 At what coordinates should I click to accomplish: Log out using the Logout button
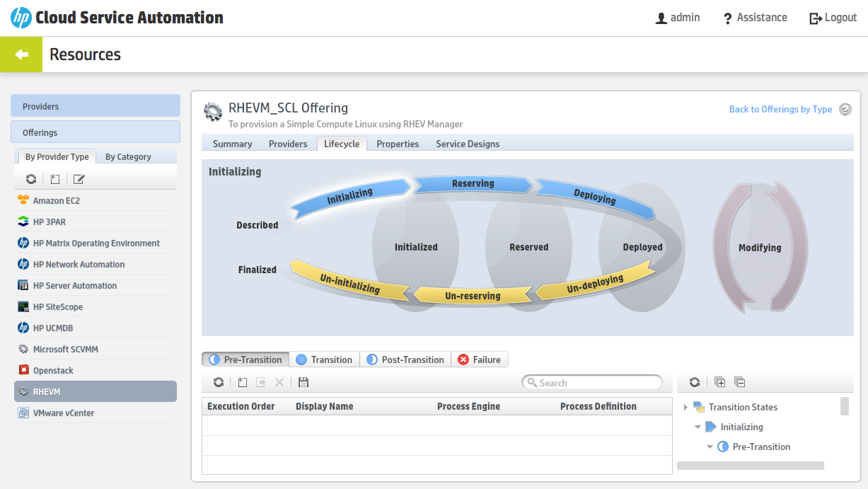[x=833, y=18]
